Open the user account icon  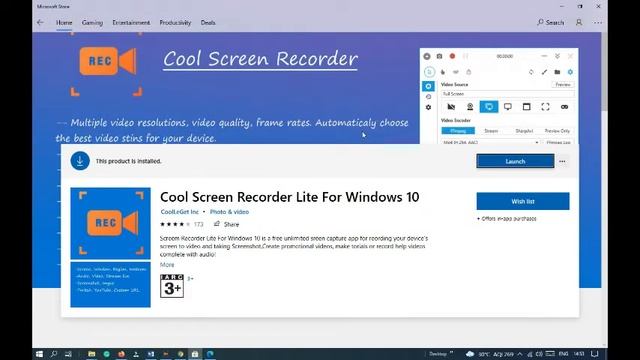579,22
